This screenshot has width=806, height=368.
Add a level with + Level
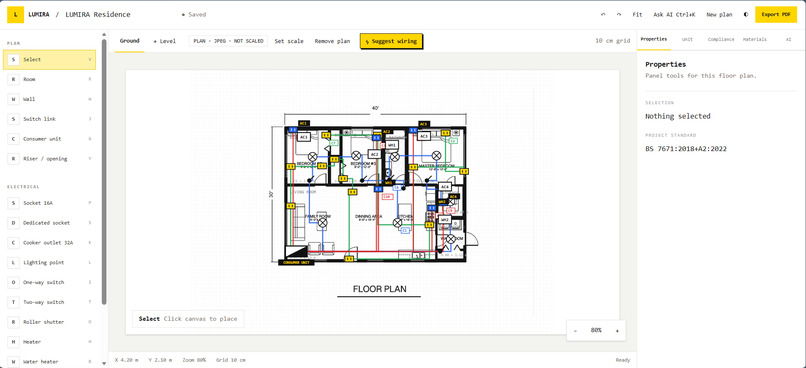[x=164, y=41]
